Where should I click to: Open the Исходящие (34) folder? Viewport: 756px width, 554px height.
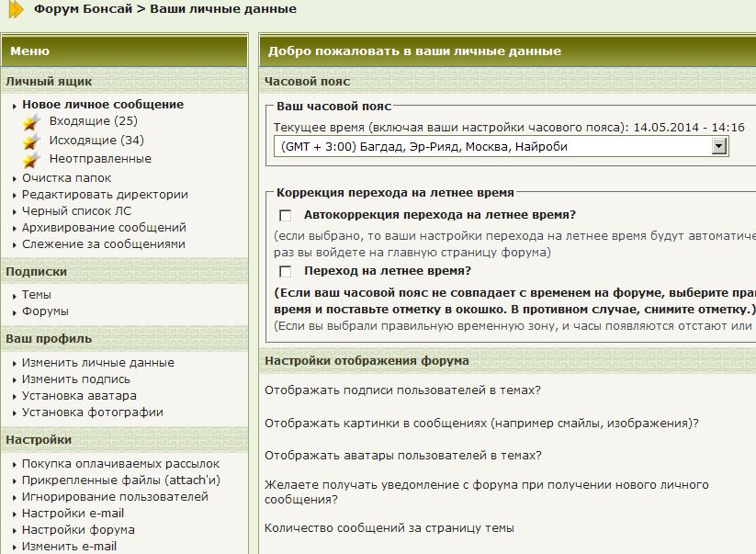pos(96,141)
